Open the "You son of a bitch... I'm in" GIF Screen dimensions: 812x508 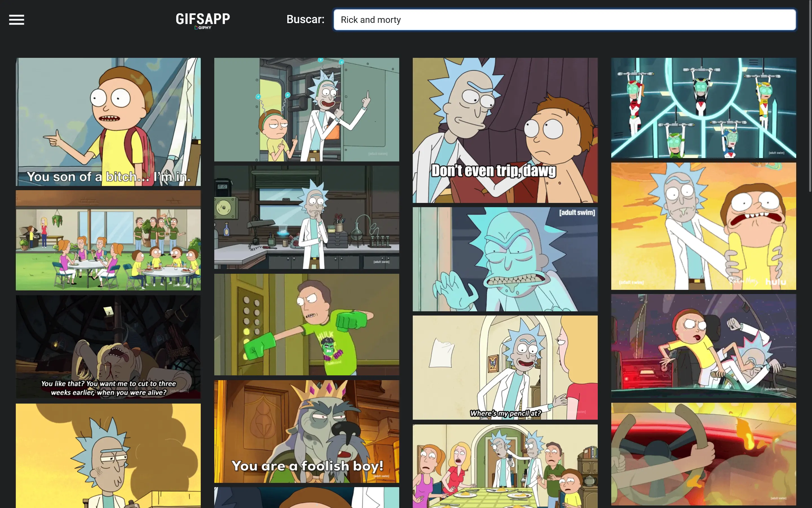click(x=108, y=122)
